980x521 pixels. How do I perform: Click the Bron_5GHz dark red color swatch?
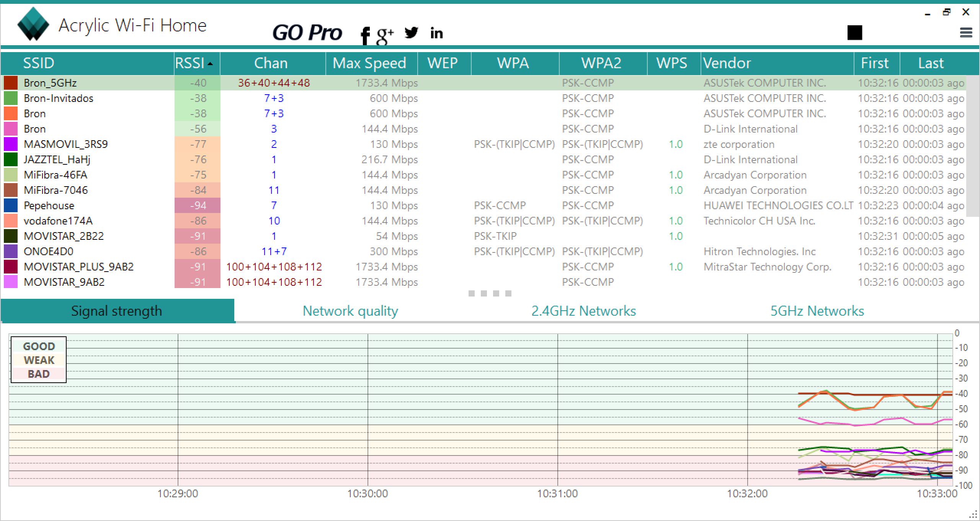coord(11,83)
